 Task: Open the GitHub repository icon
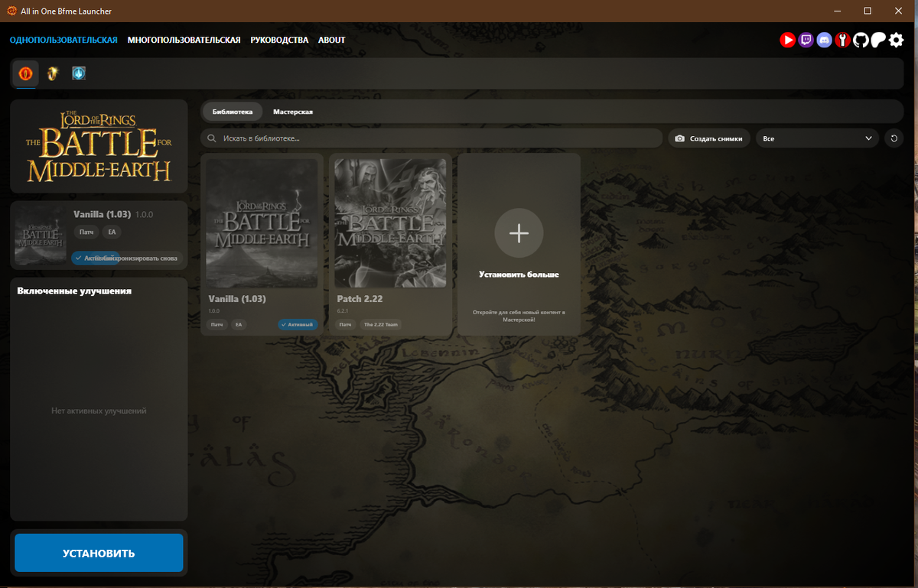(861, 40)
